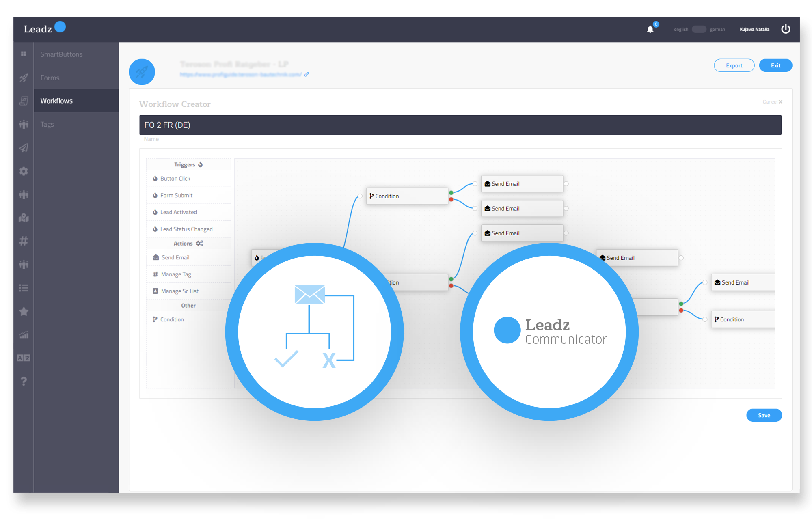Image resolution: width=812 pixels, height=524 pixels.
Task: Click Cancel in the Workflow Creator
Action: pos(772,102)
